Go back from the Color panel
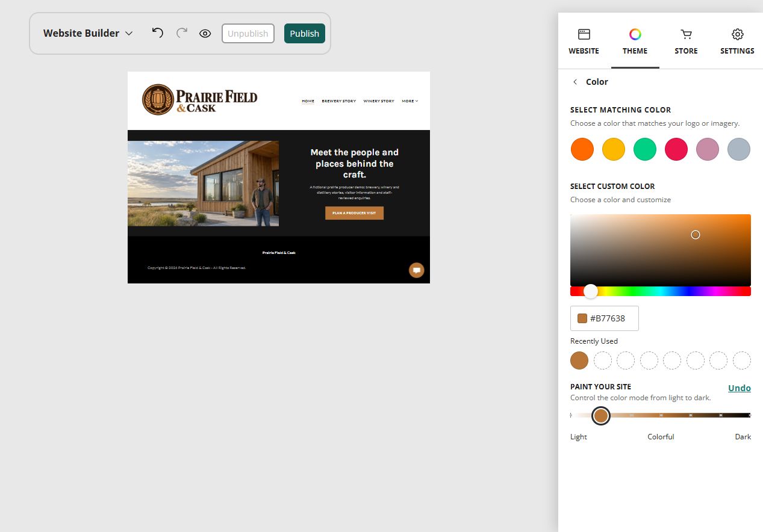763x532 pixels. [575, 82]
